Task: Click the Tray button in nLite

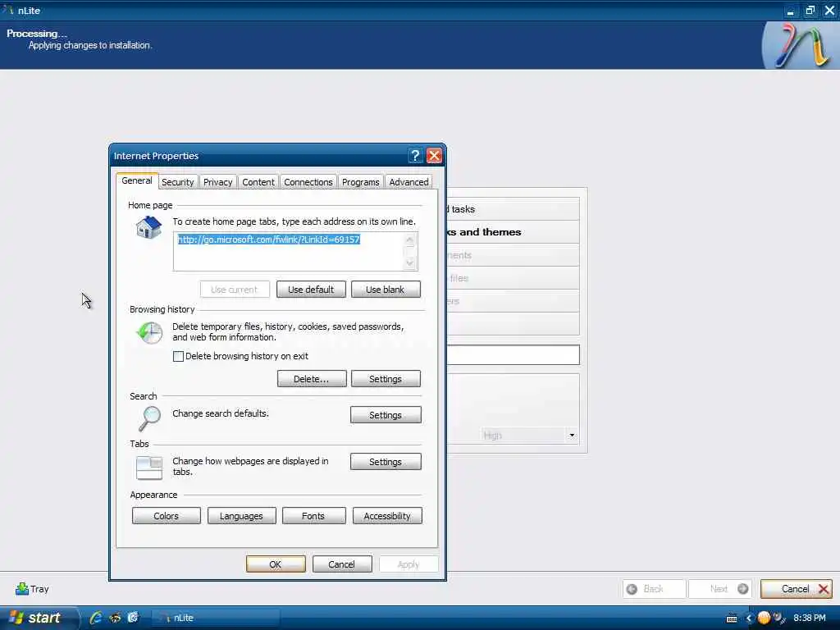Action: (x=32, y=589)
